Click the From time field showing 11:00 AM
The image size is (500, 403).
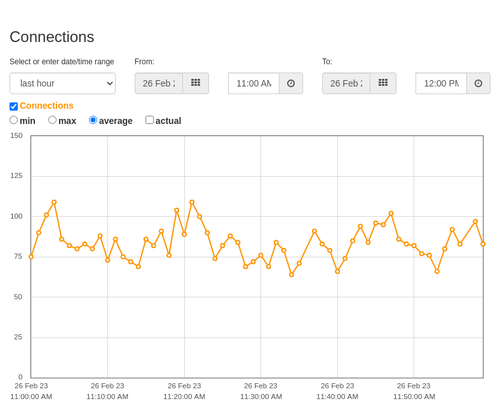coord(254,83)
